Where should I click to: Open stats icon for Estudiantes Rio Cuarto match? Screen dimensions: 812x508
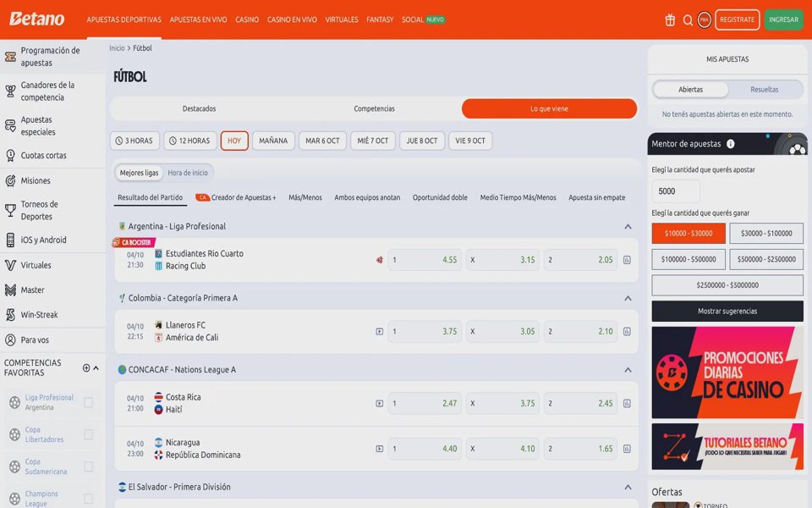tap(627, 260)
